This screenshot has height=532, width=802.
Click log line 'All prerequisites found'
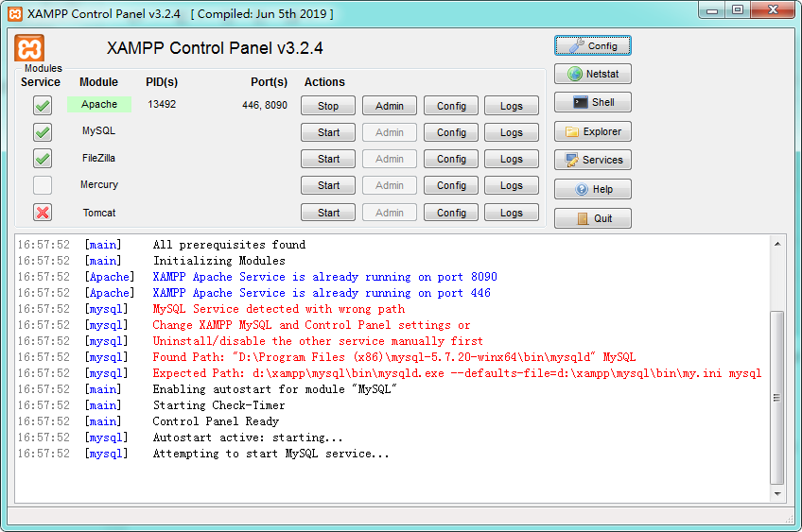[x=229, y=245]
